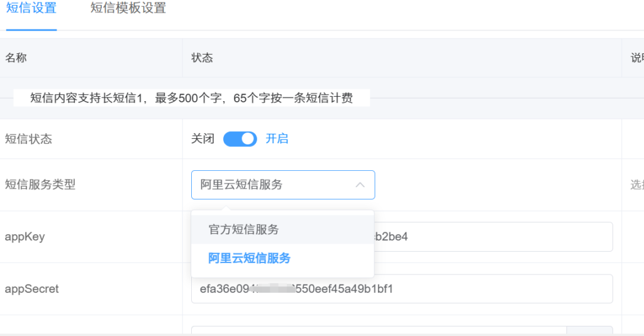This screenshot has width=644, height=336.
Task: Open the 短信模板设置 tab
Action: (x=128, y=9)
